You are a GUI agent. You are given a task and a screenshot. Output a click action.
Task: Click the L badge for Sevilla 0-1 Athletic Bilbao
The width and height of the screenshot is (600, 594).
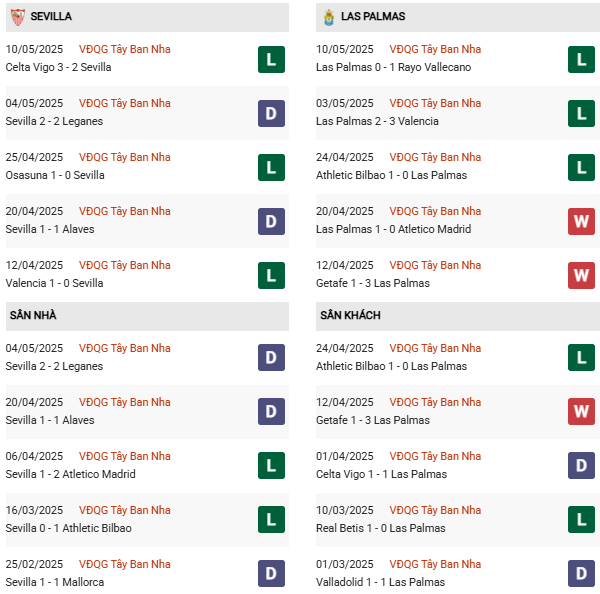click(x=271, y=519)
